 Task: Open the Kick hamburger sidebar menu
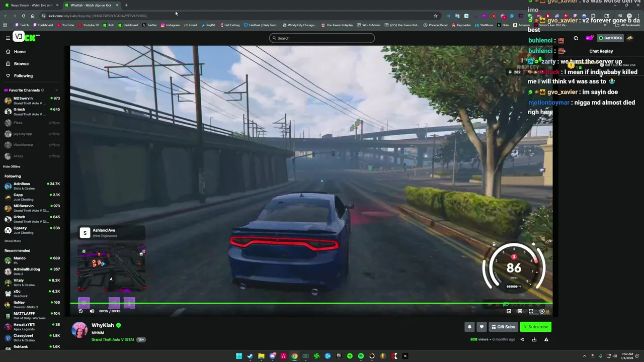8,38
